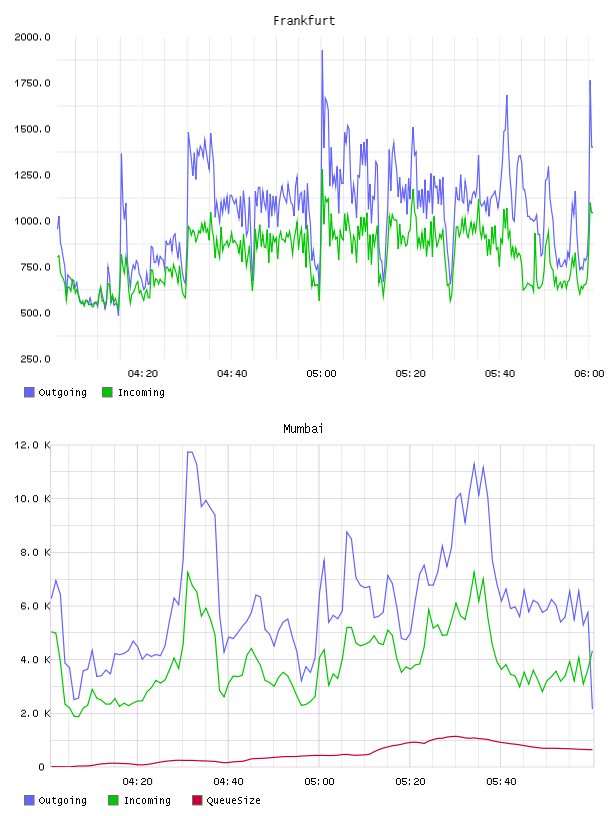The width and height of the screenshot is (608, 816).
Task: Click the tallest Outgoing spike at 05:00 in Frankfurt
Action: click(322, 52)
